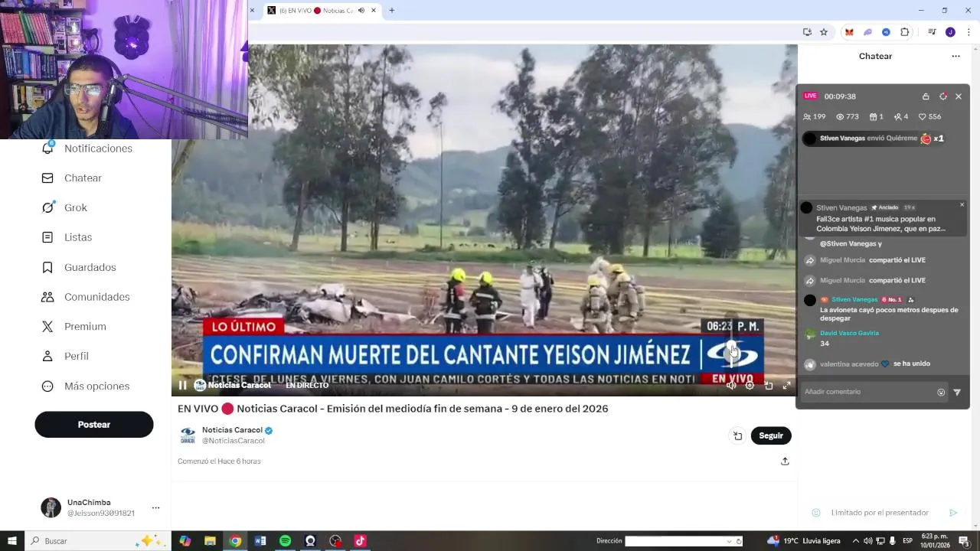Open Copilot from the taskbar

(x=185, y=541)
